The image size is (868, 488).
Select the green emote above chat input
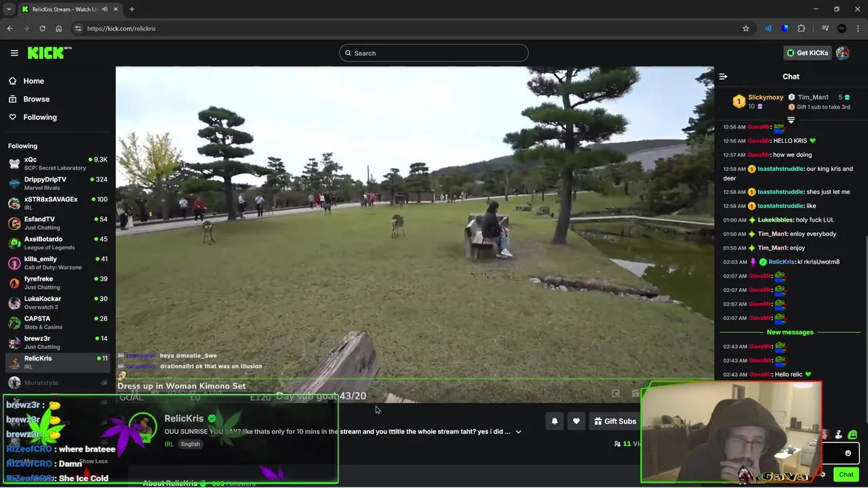852,435
